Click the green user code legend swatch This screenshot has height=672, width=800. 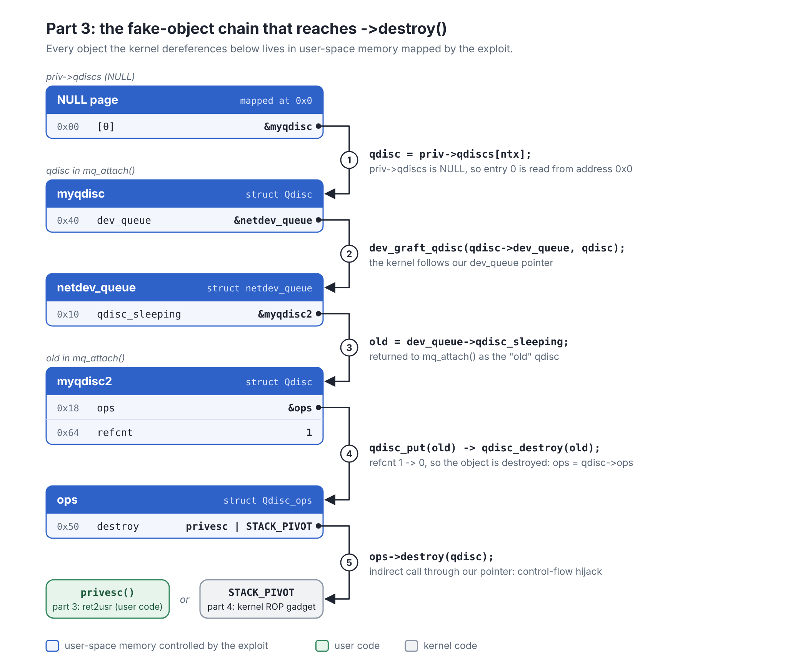tap(322, 646)
